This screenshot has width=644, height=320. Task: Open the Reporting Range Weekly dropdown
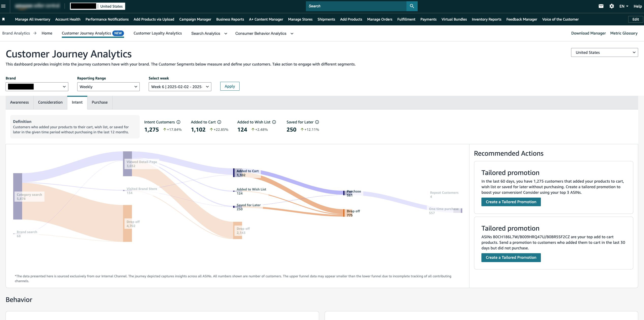click(108, 87)
